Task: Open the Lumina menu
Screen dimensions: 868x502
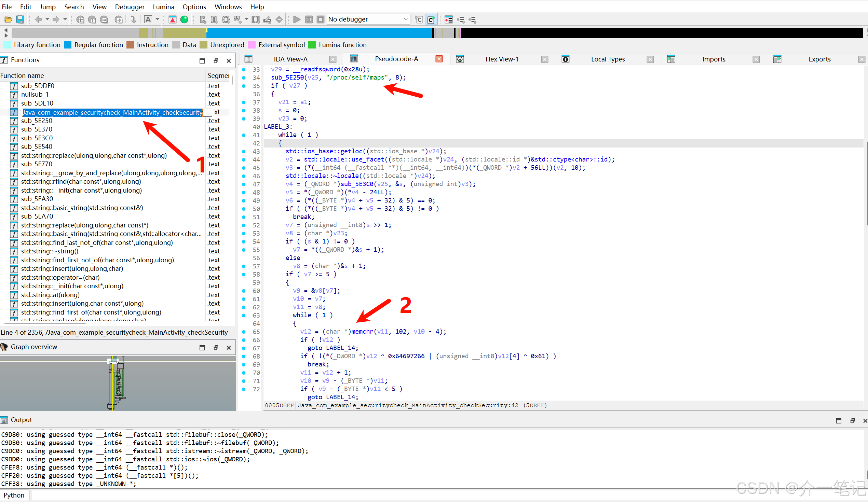Action: tap(163, 7)
